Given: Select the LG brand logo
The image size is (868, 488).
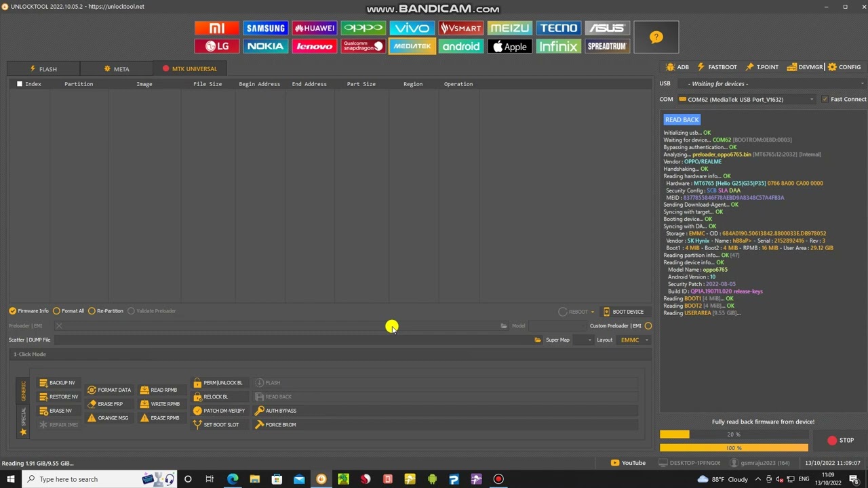Looking at the screenshot, I should (x=217, y=46).
